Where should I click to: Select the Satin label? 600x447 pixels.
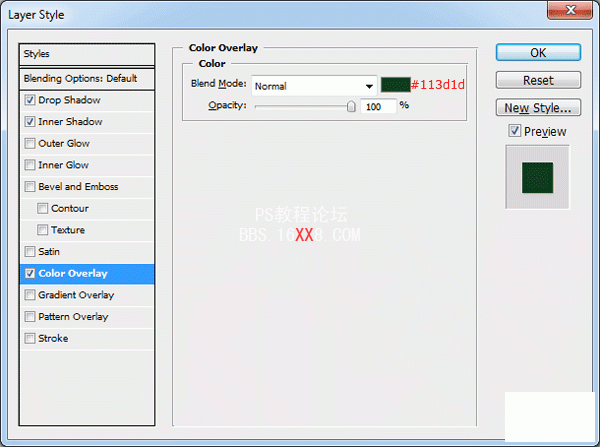pos(49,252)
